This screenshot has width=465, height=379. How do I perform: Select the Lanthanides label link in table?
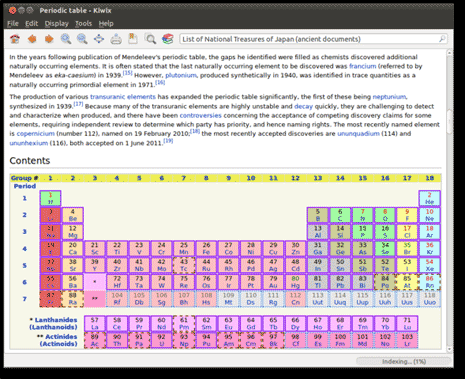56,320
